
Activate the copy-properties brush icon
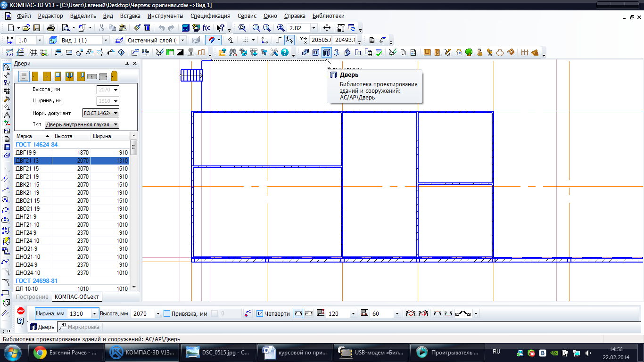coord(136,28)
